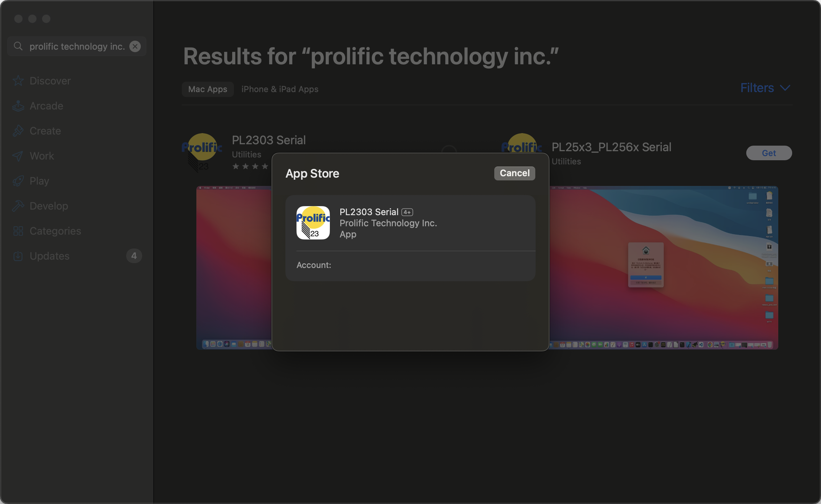Click the Prolific PL2303 Serial app icon
This screenshot has height=504, width=821.
[313, 222]
